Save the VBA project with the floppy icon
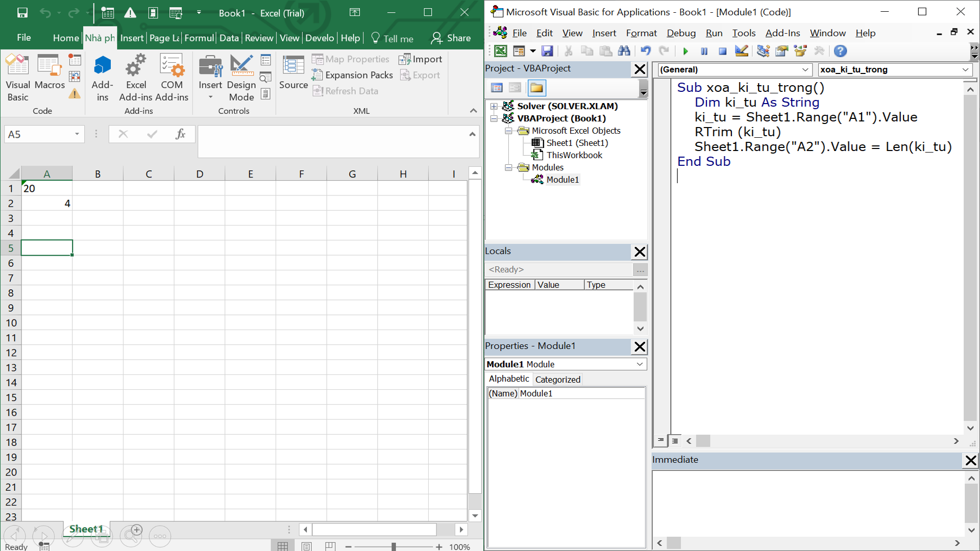980x551 pixels. [x=547, y=51]
